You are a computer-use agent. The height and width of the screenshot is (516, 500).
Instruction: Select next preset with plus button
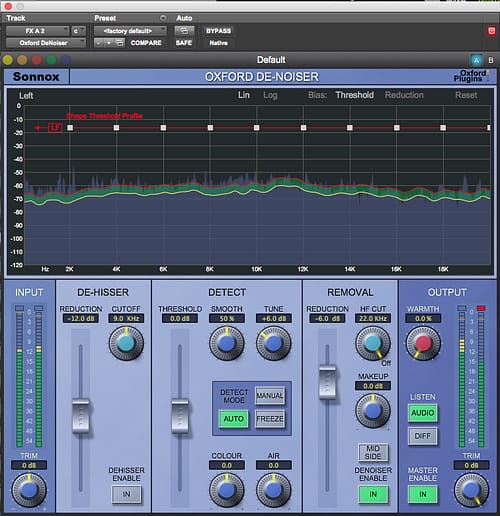[109, 43]
